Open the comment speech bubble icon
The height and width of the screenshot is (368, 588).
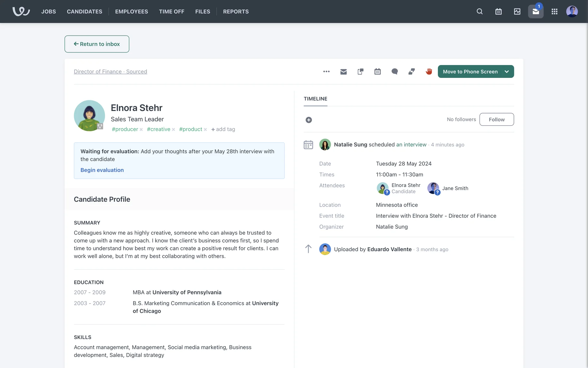[x=394, y=72]
